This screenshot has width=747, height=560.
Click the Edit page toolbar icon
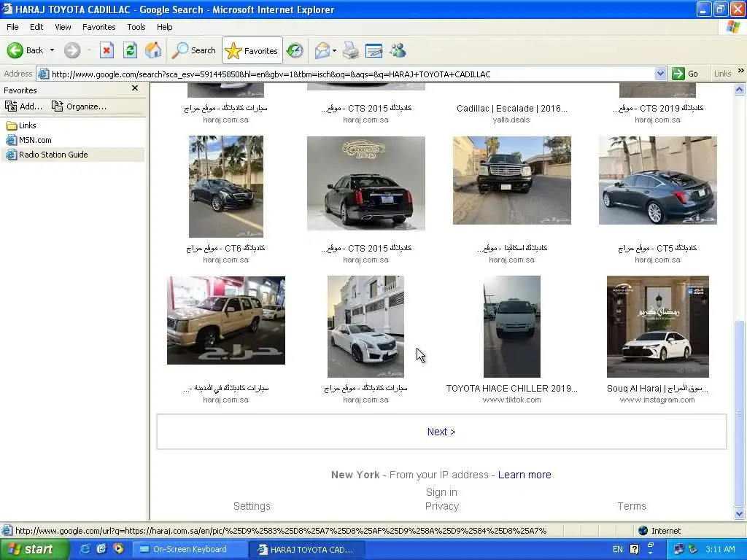[374, 50]
